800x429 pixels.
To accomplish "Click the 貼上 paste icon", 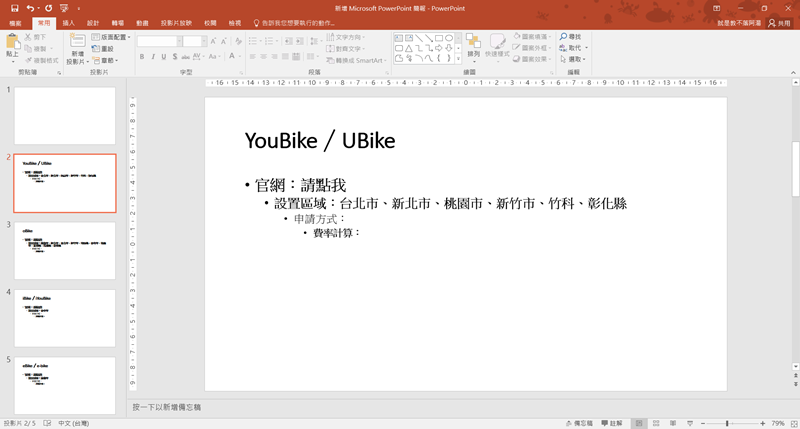I will [x=12, y=42].
